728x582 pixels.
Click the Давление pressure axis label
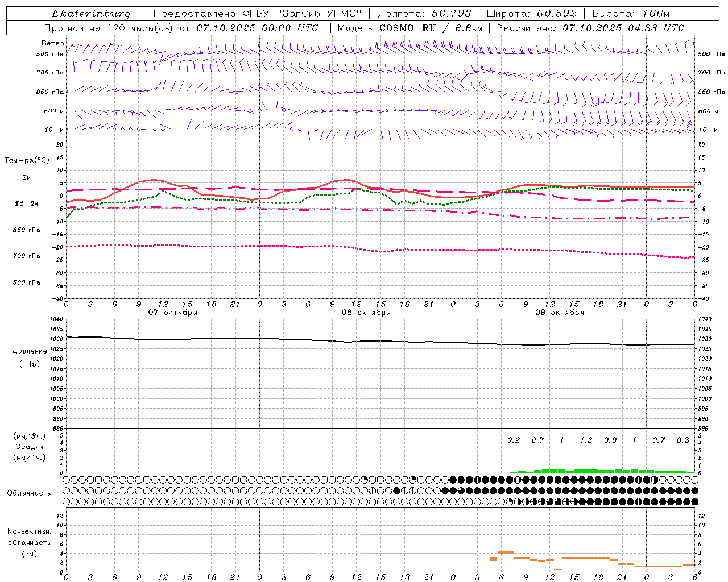(x=30, y=351)
